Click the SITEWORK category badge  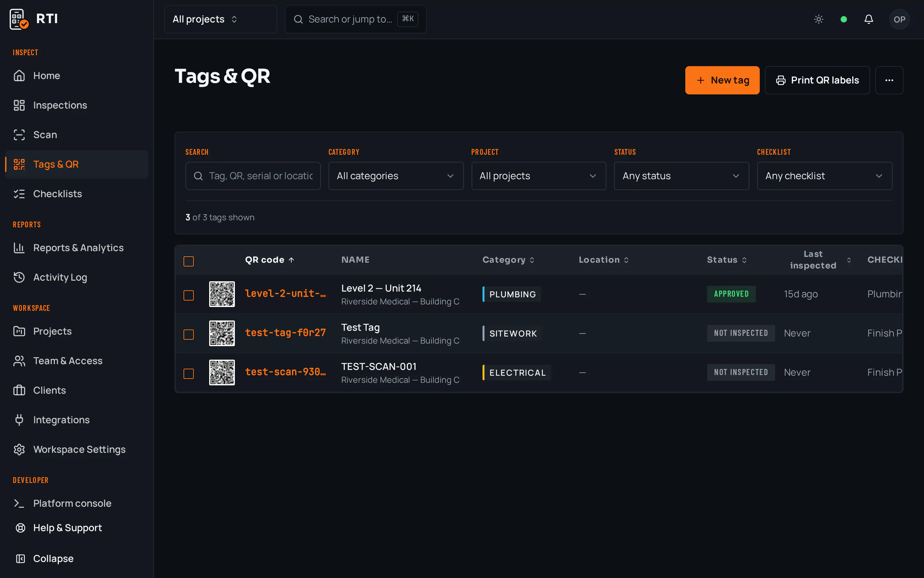coord(512,333)
